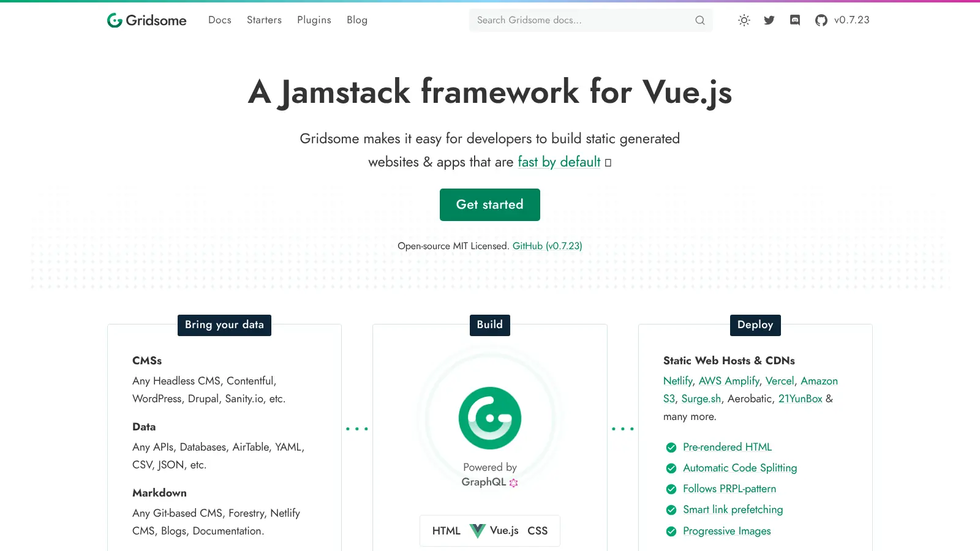Click the HTML label in Build card
980x551 pixels.
[x=447, y=531]
